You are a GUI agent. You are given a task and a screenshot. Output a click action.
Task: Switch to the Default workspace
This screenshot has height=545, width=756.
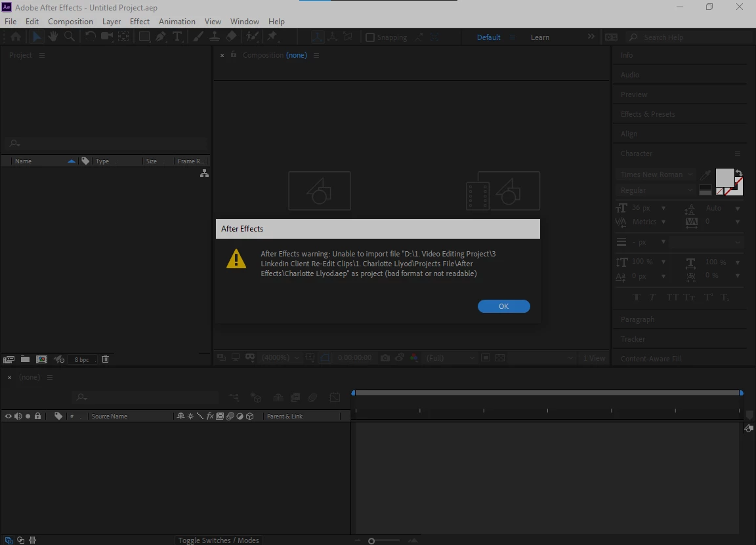pos(488,37)
